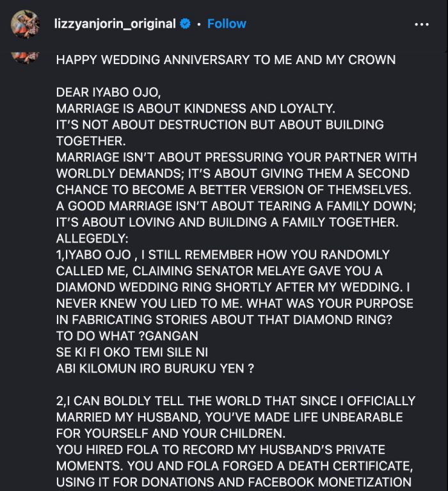The height and width of the screenshot is (491, 448).
Task: Click the line starting '2,I CAN BOLDLY'
Action: [x=236, y=401]
